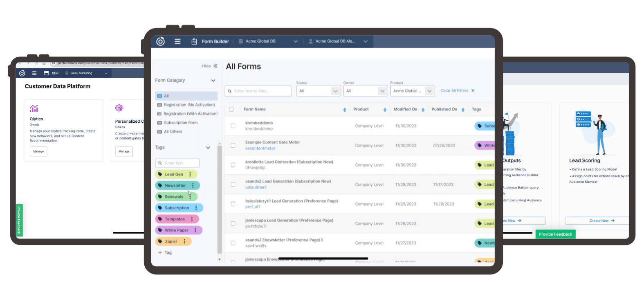Screen dimensions: 644x299
Task: Toggle select-all checkbox in forms table header
Action: pos(231,110)
